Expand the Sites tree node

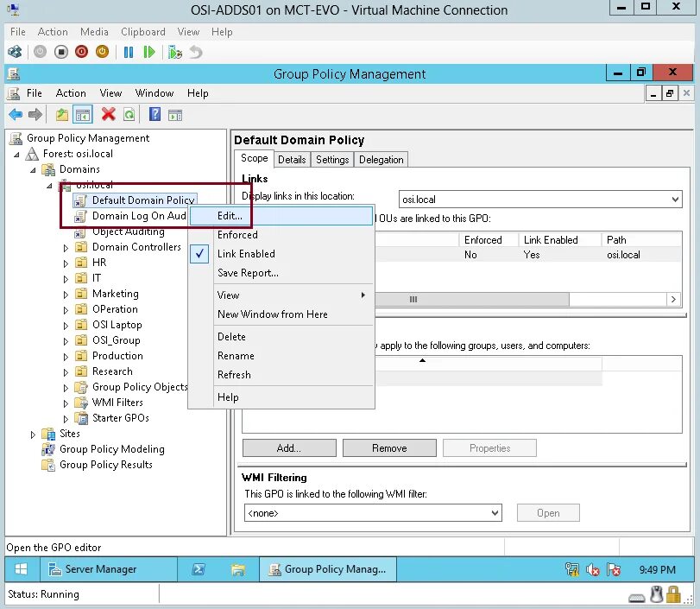point(33,435)
